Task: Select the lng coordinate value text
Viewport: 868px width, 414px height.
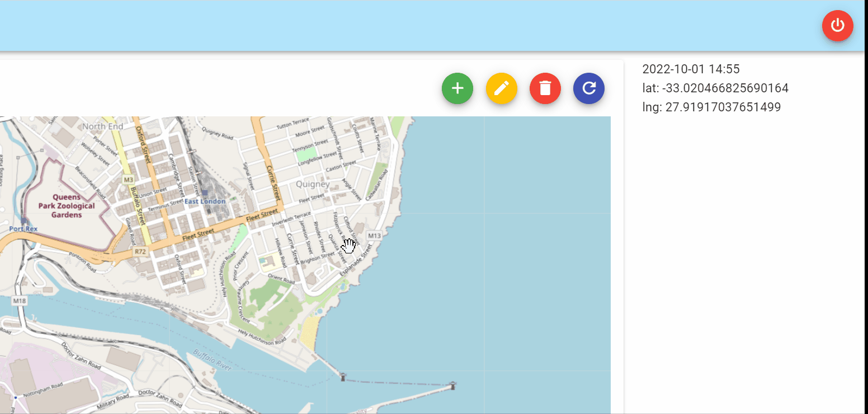Action: point(723,107)
